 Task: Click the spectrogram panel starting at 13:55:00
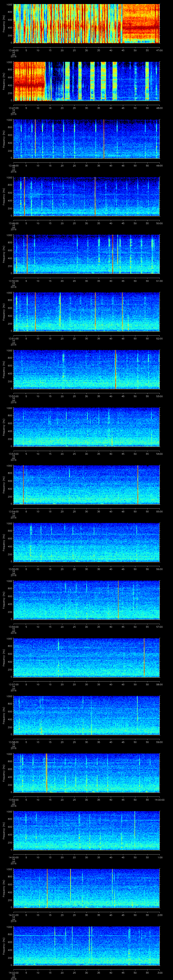(x=87, y=542)
